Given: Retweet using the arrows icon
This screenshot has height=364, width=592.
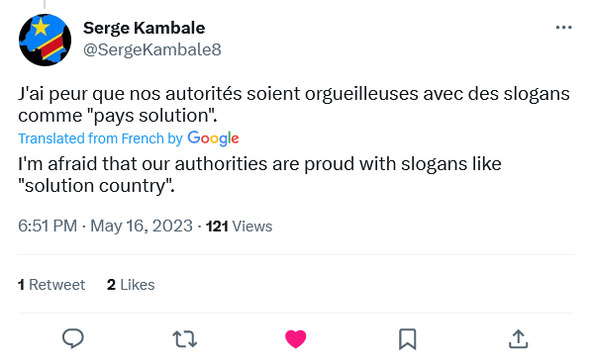Looking at the screenshot, I should coord(184,338).
